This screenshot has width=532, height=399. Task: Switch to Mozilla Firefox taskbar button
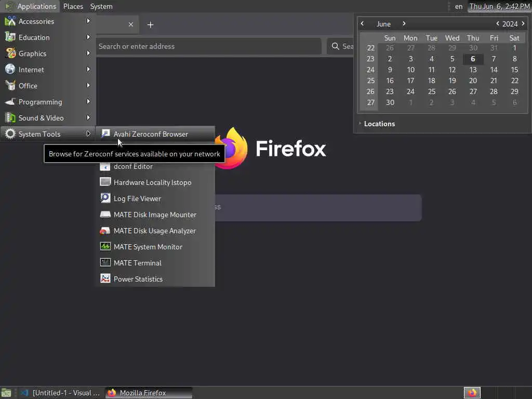[x=149, y=393]
